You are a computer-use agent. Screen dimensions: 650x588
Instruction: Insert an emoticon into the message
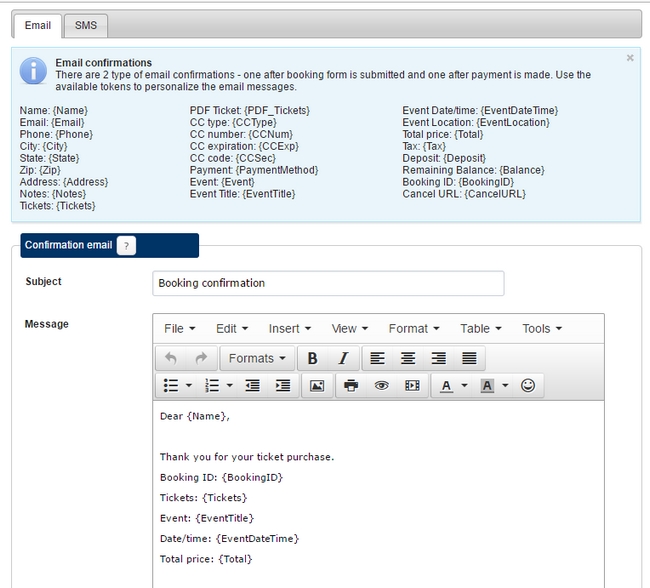[528, 385]
